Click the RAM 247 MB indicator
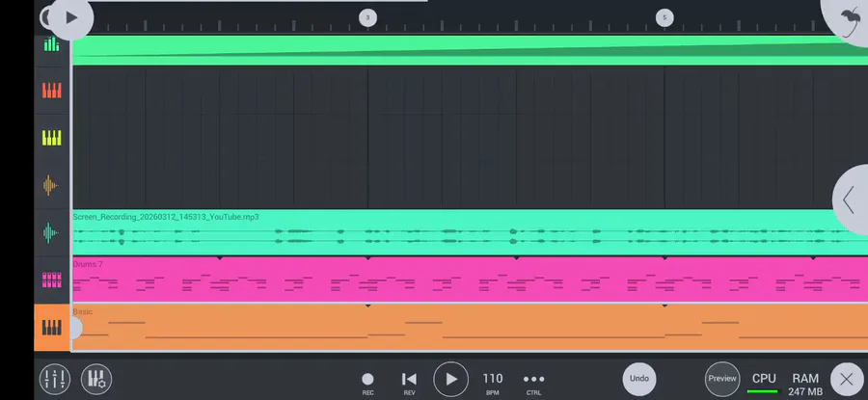The width and height of the screenshot is (868, 400). tap(805, 385)
